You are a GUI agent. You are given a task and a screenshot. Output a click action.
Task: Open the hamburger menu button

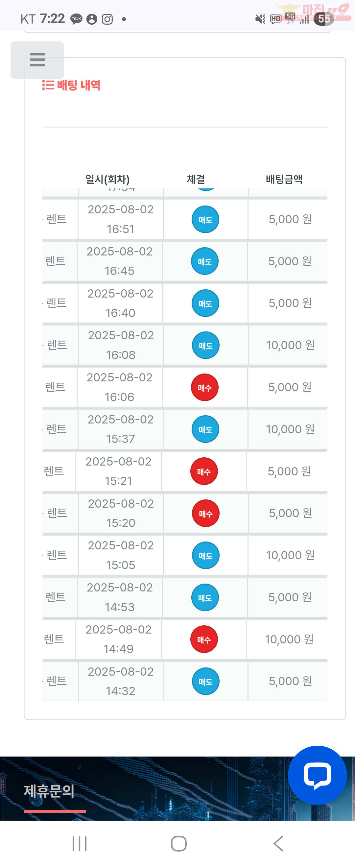tap(37, 60)
